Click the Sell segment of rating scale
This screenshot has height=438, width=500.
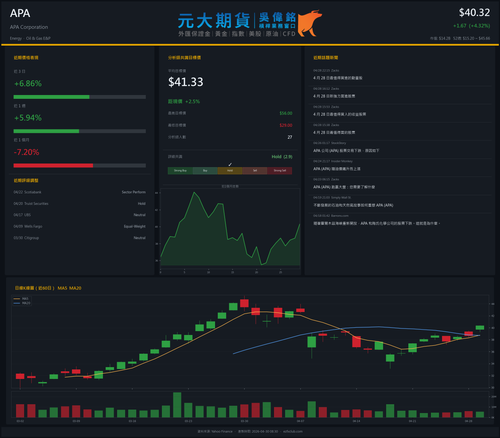pyautogui.click(x=255, y=171)
